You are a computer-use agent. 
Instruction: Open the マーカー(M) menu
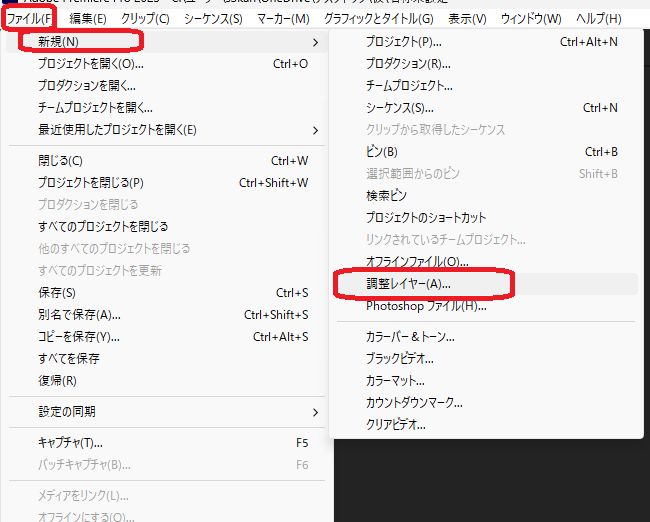[281, 19]
